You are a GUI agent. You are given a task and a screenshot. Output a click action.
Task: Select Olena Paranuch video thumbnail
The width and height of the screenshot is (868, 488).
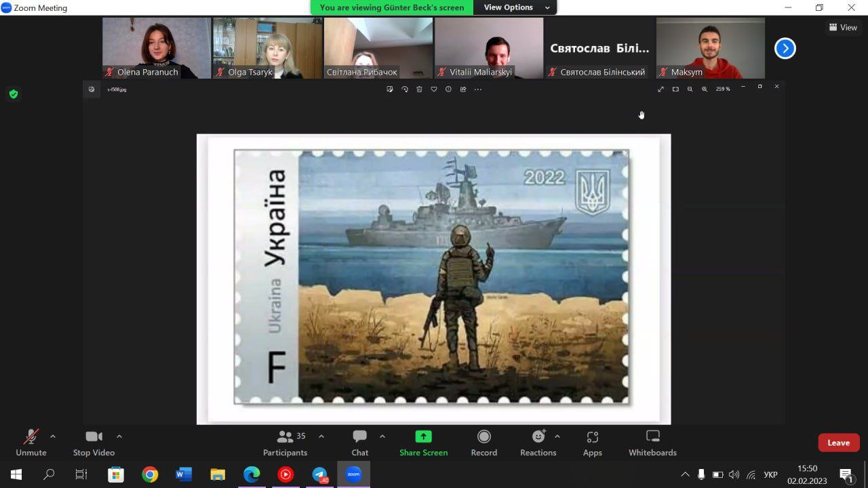point(157,48)
